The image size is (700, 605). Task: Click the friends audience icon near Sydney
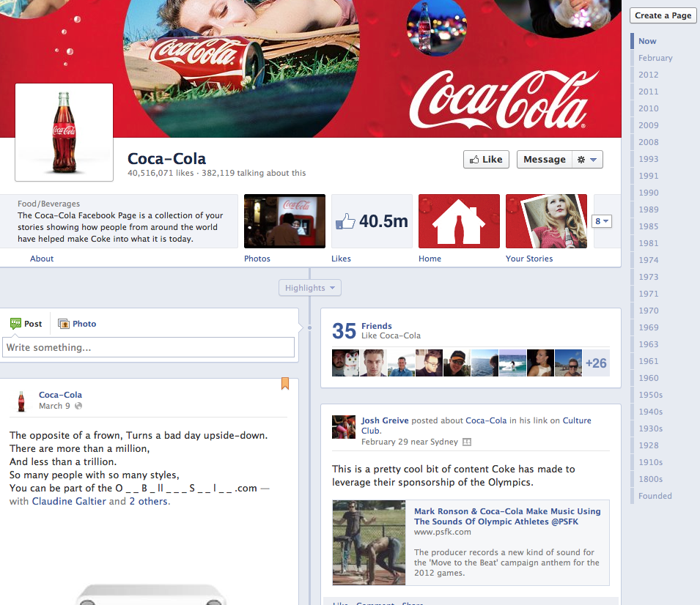pyautogui.click(x=466, y=442)
